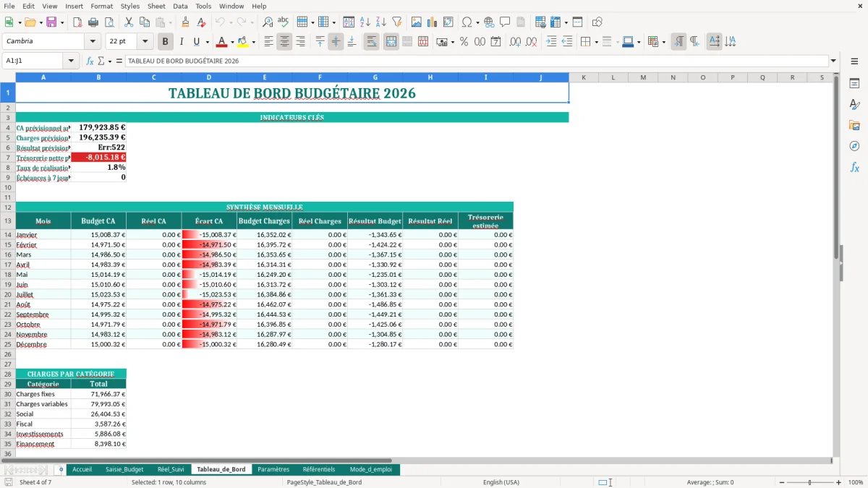Open the Format menu
Viewport: 868px width, 488px height.
click(x=101, y=6)
